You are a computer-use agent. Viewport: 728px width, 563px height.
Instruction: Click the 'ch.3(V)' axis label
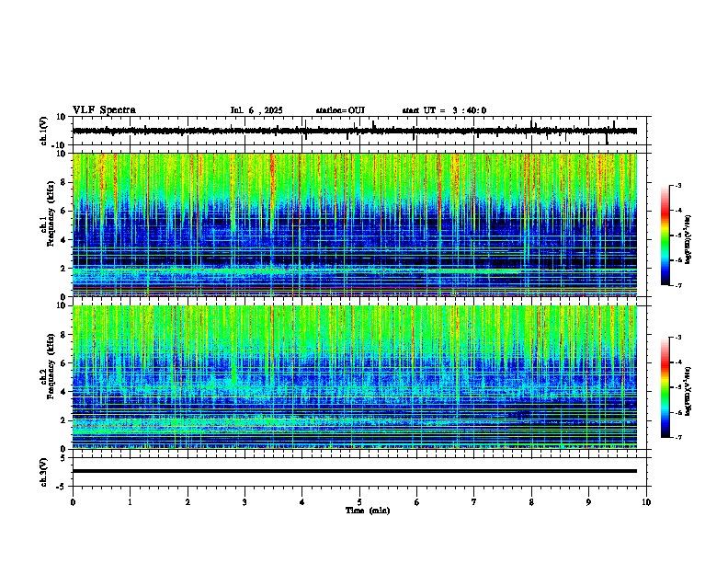click(44, 472)
